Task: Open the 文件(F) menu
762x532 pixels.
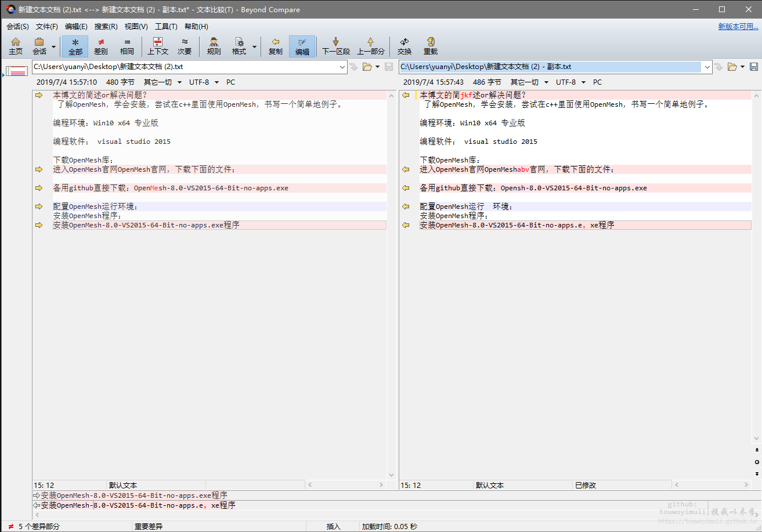Action: click(47, 27)
